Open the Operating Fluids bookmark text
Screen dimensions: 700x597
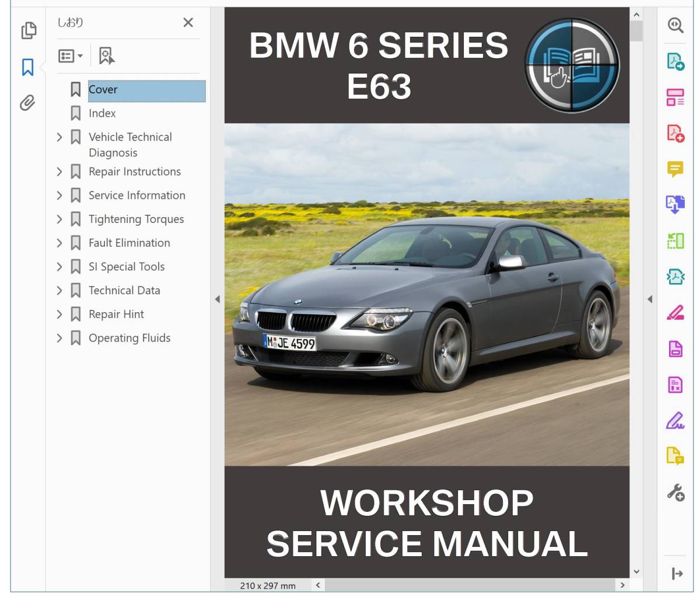pos(129,338)
